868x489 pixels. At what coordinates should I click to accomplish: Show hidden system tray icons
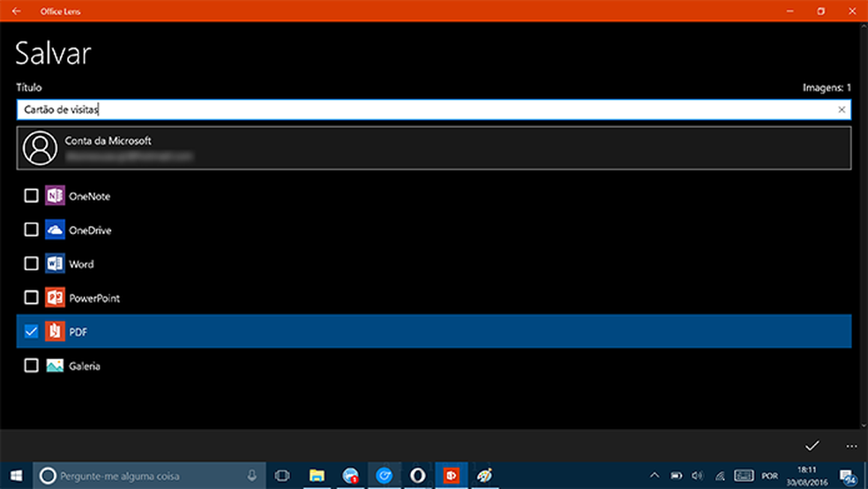pyautogui.click(x=655, y=475)
